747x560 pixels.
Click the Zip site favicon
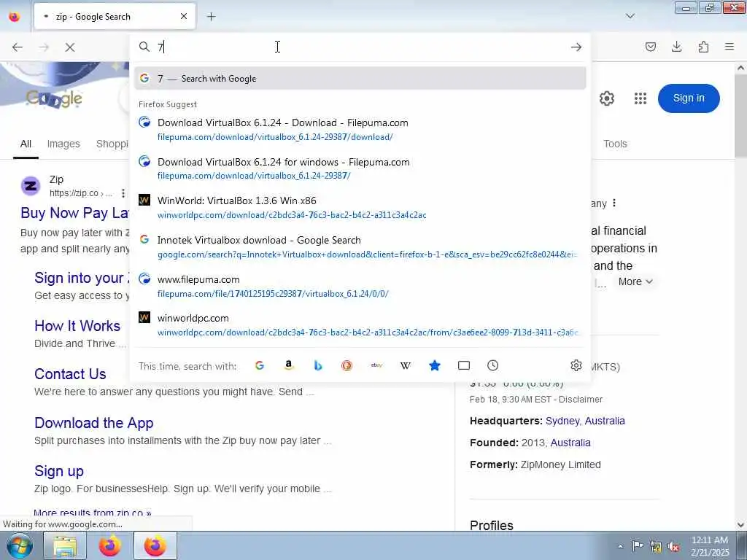(x=31, y=186)
